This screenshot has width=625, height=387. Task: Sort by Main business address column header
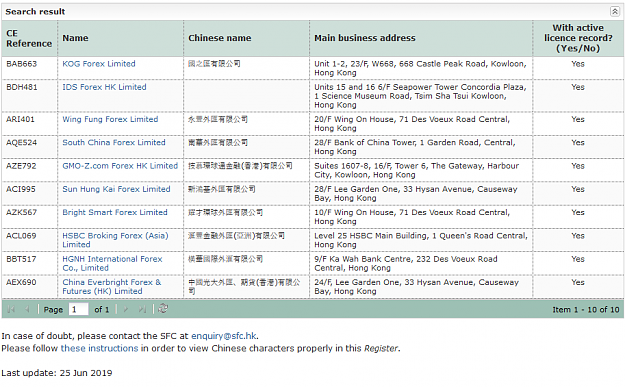click(421, 38)
